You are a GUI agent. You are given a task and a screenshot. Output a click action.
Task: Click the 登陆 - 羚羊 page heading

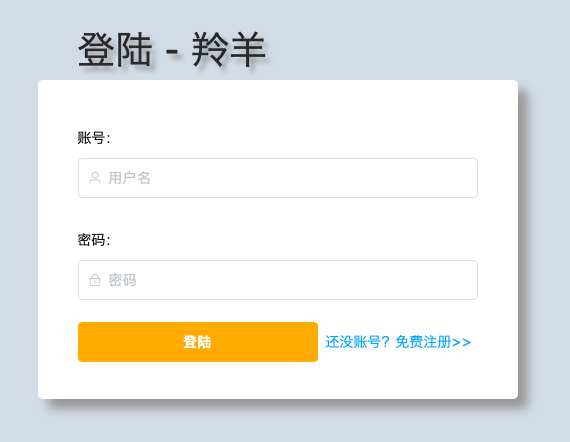(172, 49)
